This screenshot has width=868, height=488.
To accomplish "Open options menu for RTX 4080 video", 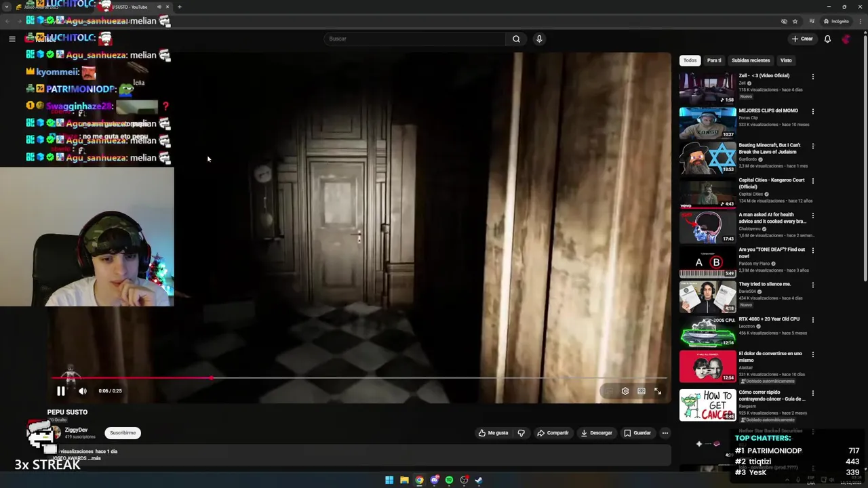I will [x=812, y=320].
